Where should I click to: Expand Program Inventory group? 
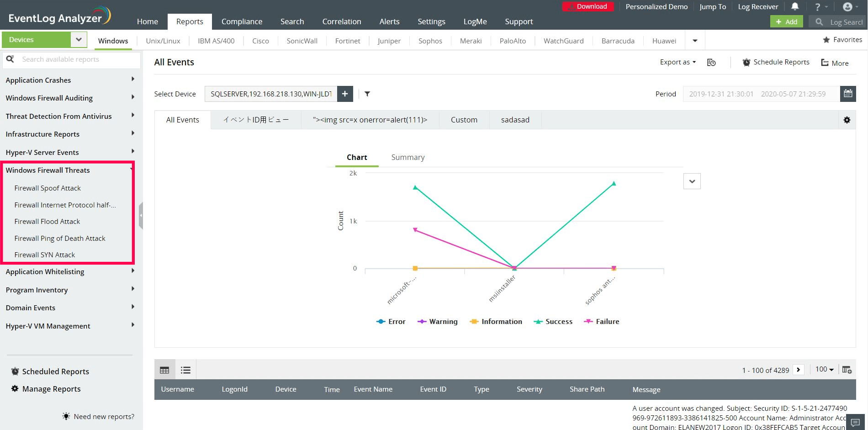click(132, 289)
